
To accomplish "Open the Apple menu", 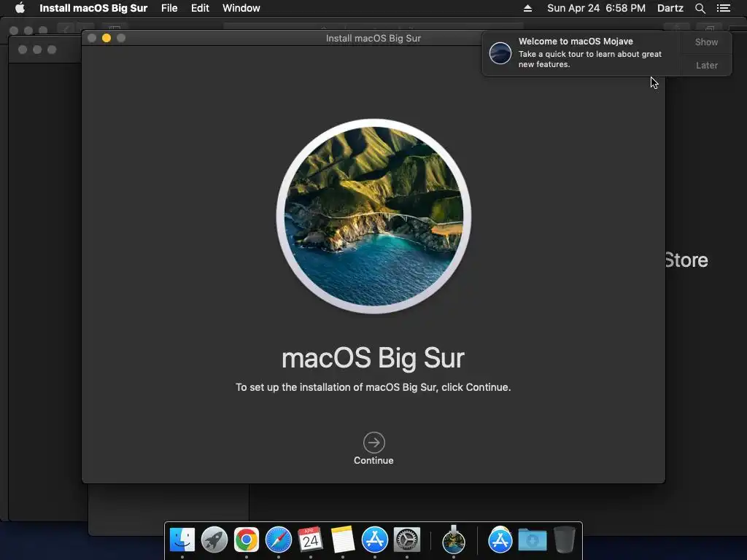I will click(x=20, y=8).
